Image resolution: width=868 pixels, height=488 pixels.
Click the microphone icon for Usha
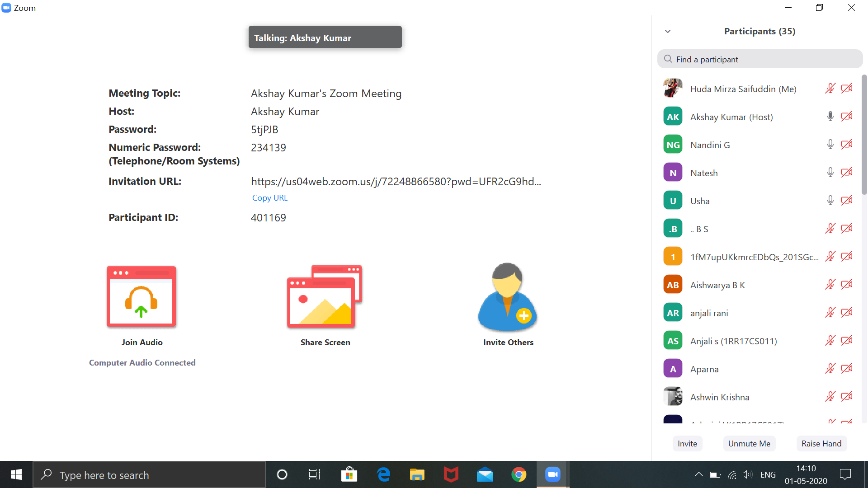point(830,200)
